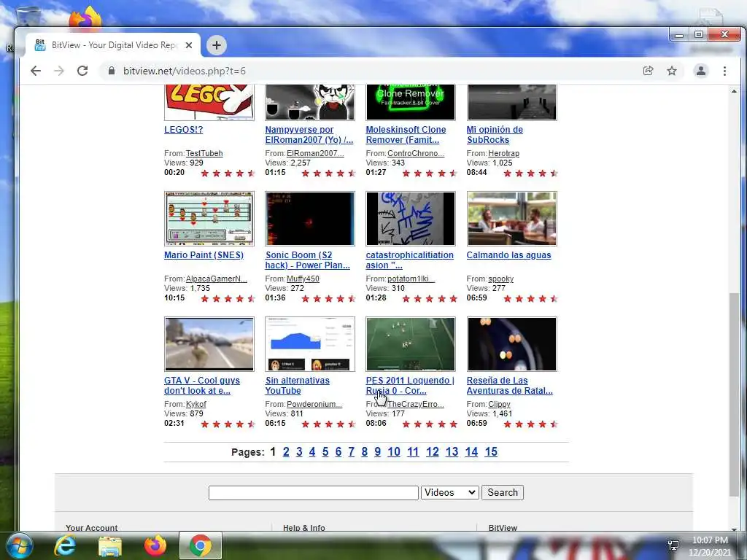Close the BitView tab

[189, 45]
